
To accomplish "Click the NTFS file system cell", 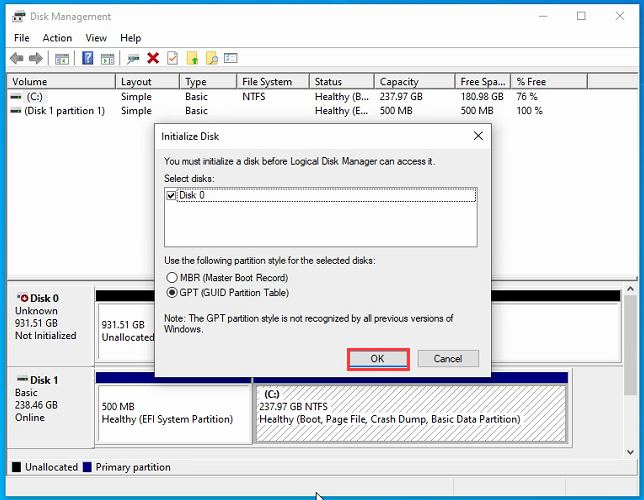I will point(254,97).
